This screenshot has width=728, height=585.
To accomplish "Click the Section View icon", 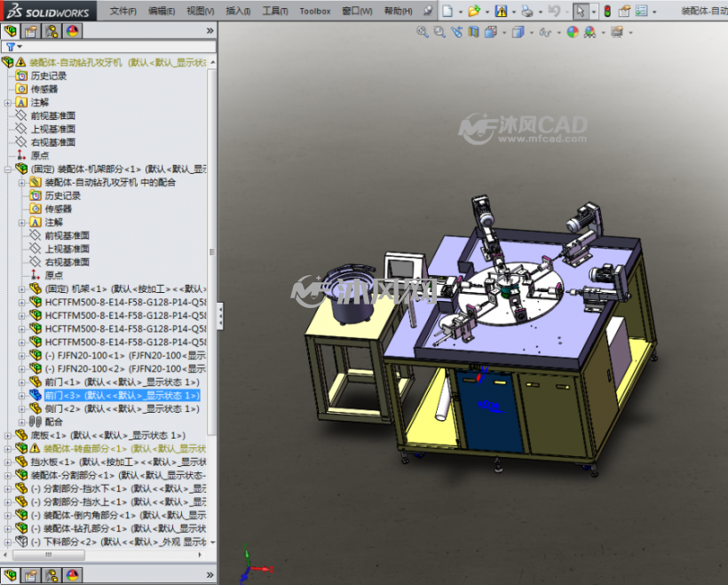I will tap(473, 32).
